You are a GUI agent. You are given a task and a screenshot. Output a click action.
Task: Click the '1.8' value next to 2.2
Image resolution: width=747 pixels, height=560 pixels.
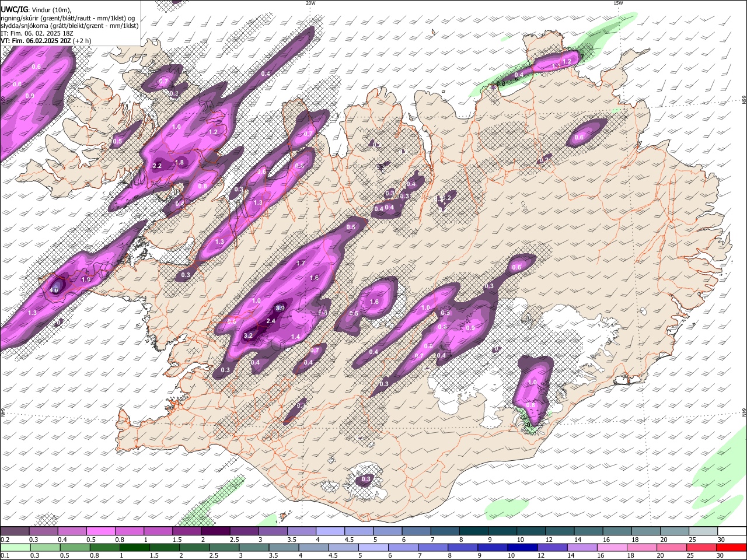pos(180,163)
